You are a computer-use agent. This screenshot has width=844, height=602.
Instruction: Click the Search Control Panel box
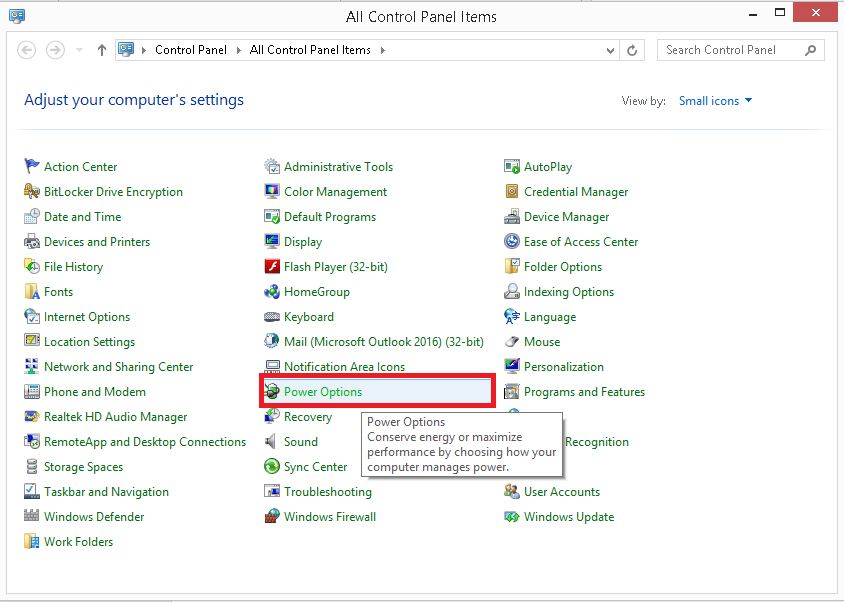pos(732,50)
